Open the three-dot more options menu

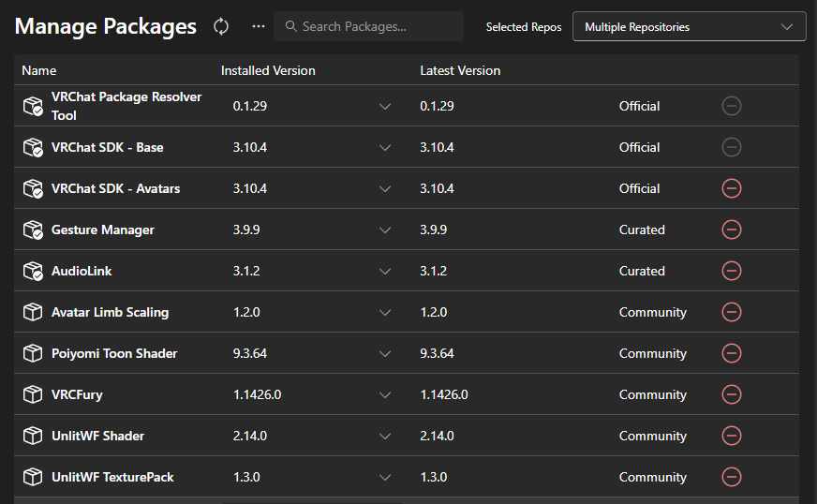(259, 26)
